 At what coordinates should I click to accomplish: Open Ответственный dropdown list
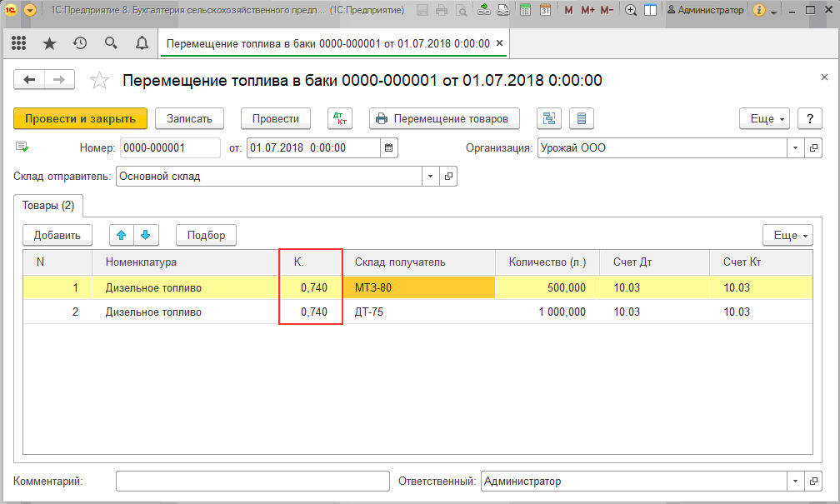click(795, 482)
